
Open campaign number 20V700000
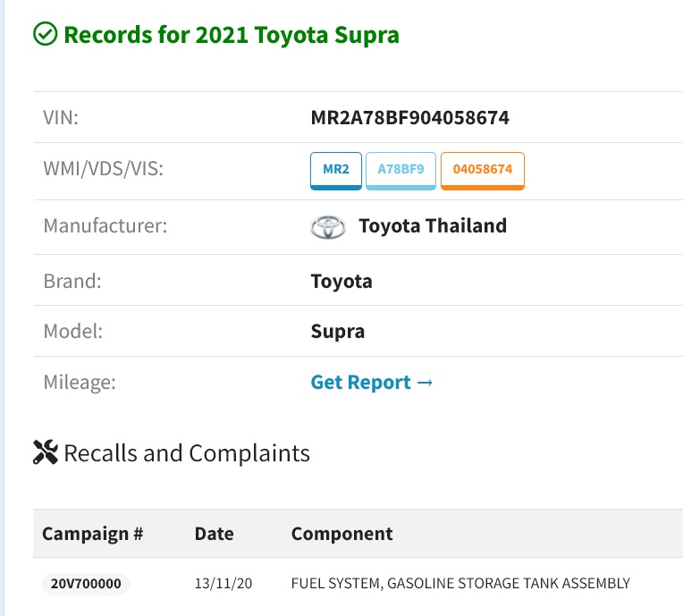tap(86, 584)
